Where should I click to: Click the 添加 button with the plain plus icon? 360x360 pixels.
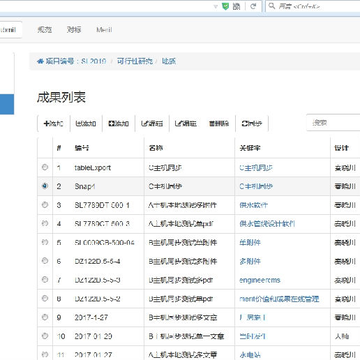coord(53,123)
